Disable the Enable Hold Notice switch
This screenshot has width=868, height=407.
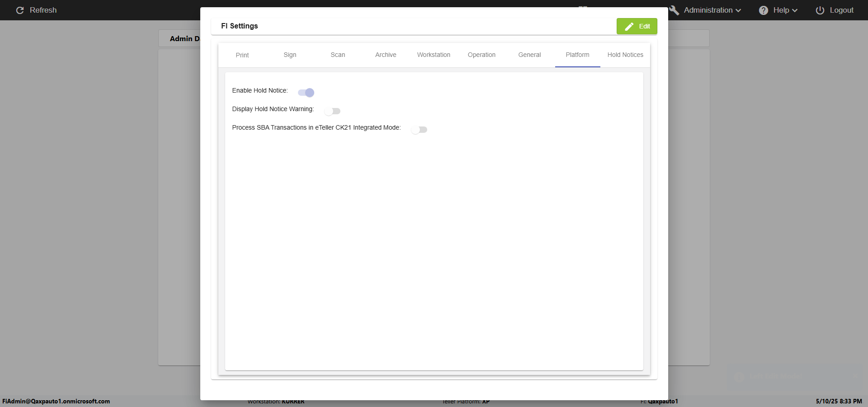coord(306,93)
